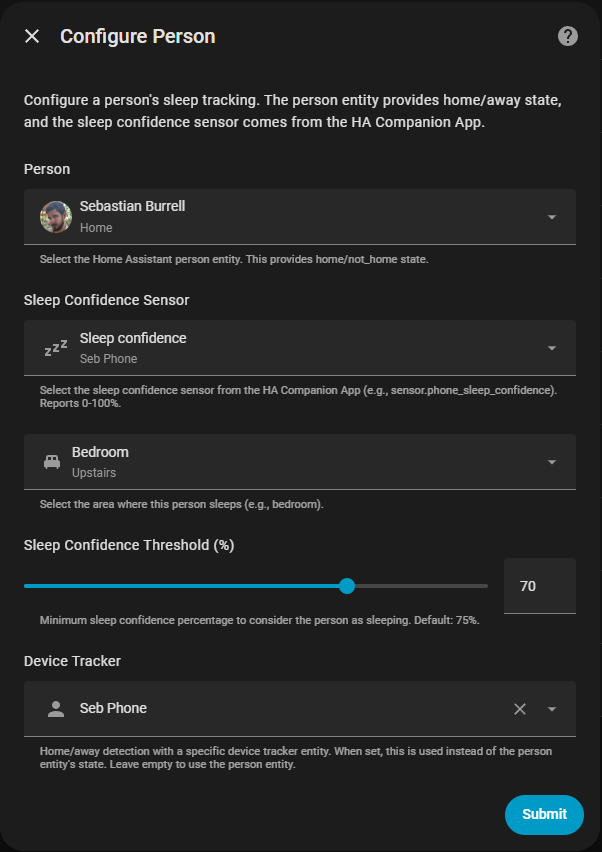Submit the person configuration
Image resolution: width=602 pixels, height=852 pixels.
544,814
